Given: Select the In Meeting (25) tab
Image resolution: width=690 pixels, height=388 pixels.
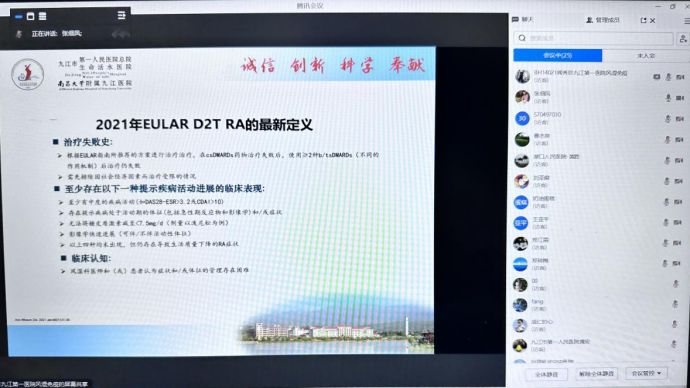Looking at the screenshot, I should coord(558,55).
